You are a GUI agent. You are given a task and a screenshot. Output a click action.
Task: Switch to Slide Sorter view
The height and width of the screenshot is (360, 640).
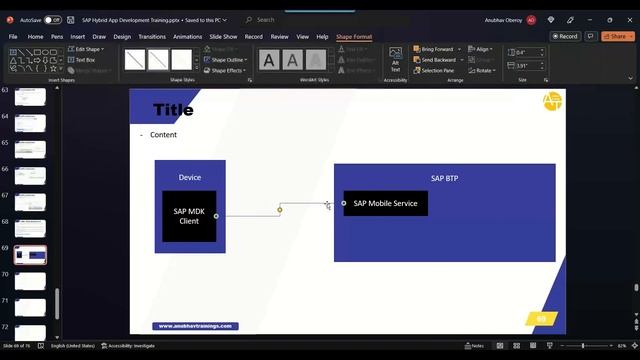(x=516, y=346)
